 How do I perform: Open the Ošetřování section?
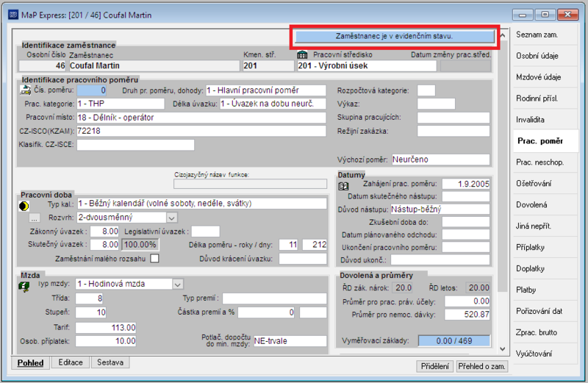pos(545,184)
